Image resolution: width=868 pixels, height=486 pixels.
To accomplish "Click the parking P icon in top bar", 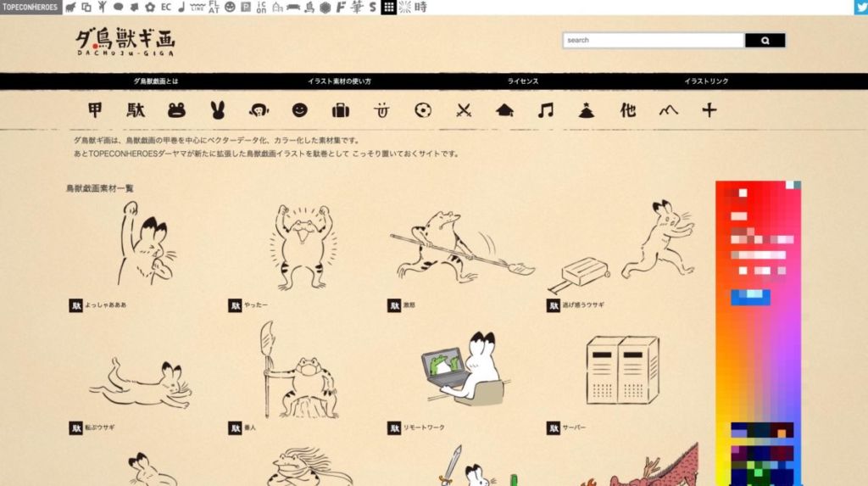I will pyautogui.click(x=246, y=7).
